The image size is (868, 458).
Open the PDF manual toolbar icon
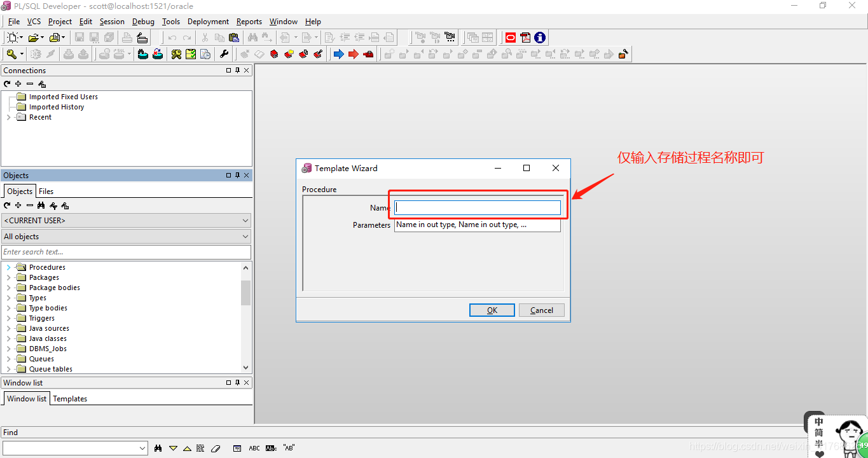525,38
